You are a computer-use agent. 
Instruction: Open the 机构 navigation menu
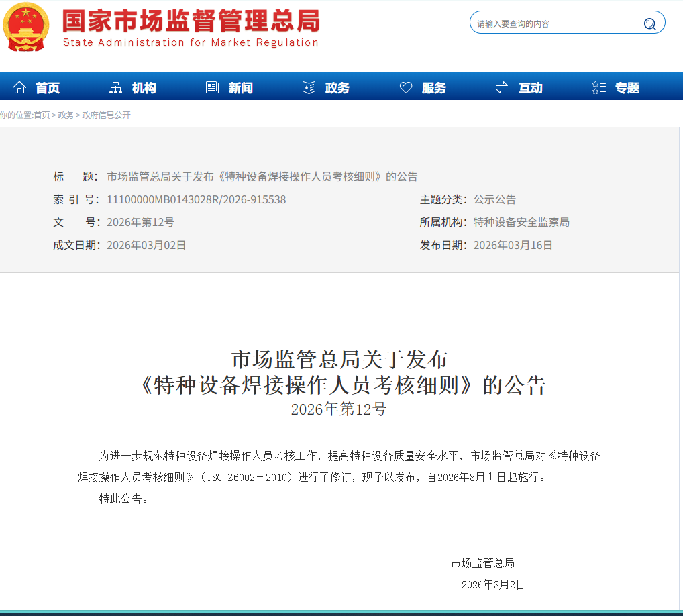tap(144, 87)
